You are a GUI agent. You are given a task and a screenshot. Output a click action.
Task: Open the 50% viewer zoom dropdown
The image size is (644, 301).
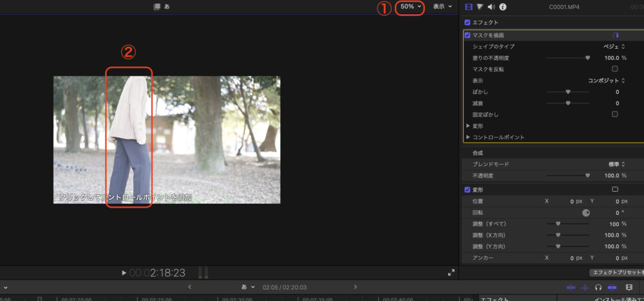410,6
